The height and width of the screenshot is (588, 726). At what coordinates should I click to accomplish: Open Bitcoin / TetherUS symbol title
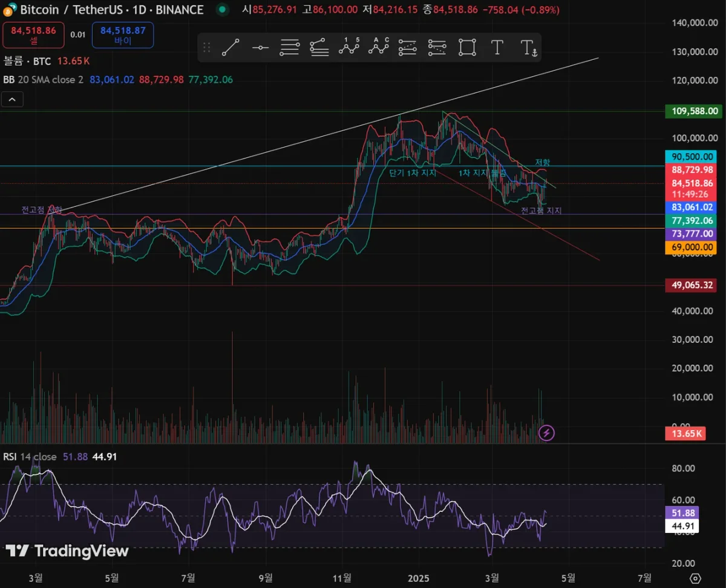coord(103,10)
